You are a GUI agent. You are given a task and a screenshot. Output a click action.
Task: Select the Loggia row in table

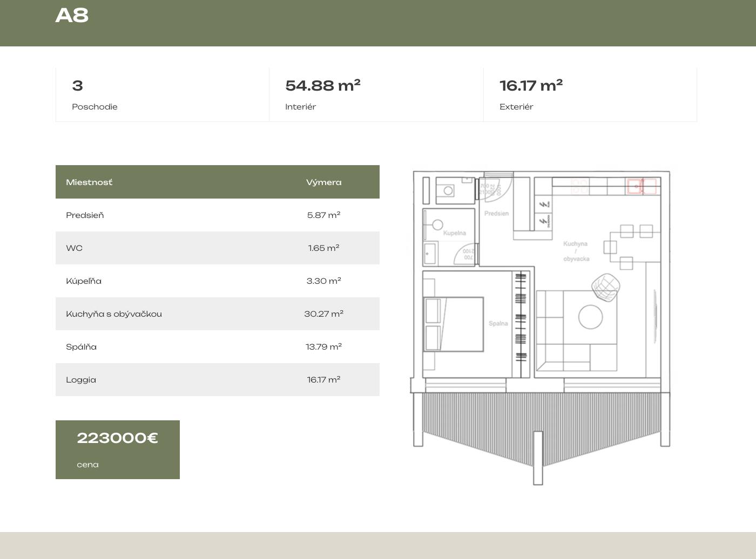click(x=217, y=380)
